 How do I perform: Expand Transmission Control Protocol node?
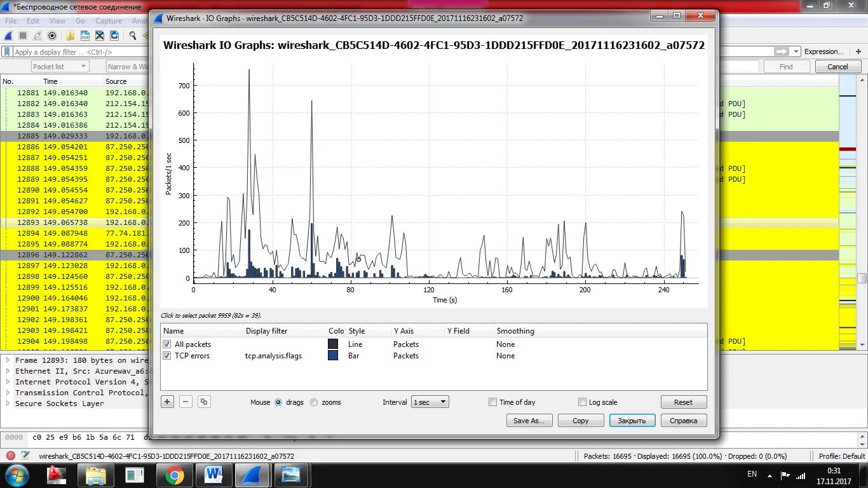(x=8, y=393)
